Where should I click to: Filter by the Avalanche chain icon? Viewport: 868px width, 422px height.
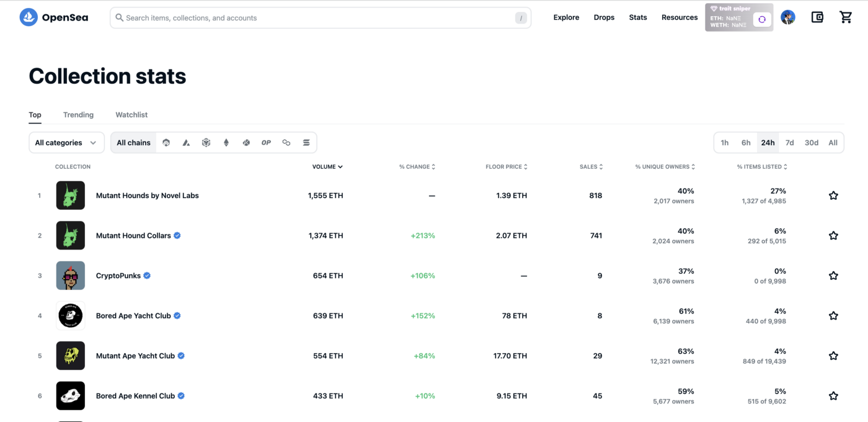tap(186, 143)
